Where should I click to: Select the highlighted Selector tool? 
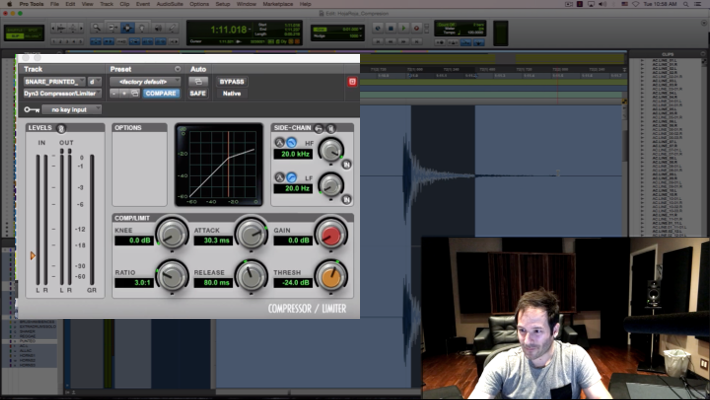tap(127, 28)
